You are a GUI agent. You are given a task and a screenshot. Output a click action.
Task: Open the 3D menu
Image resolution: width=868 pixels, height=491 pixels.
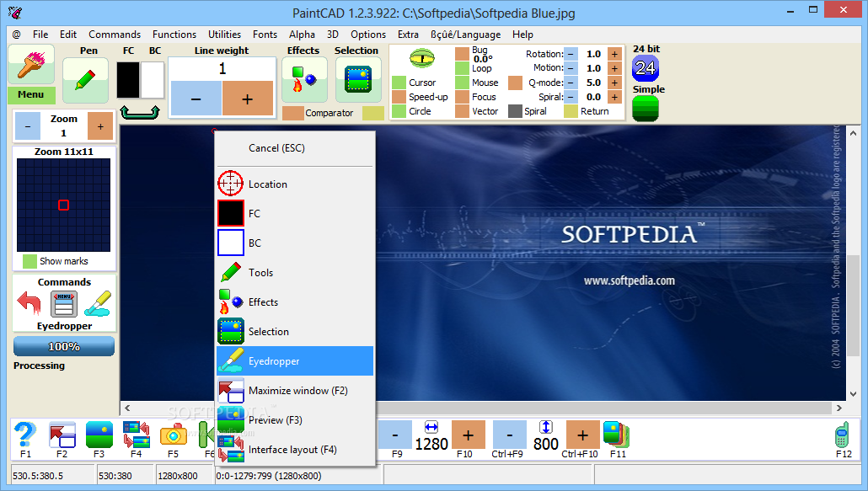[x=333, y=35]
